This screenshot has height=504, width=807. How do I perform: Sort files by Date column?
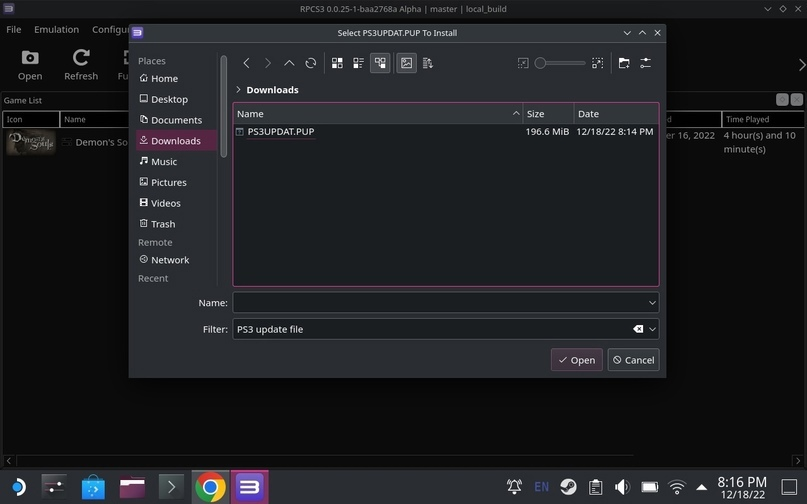[x=616, y=114]
